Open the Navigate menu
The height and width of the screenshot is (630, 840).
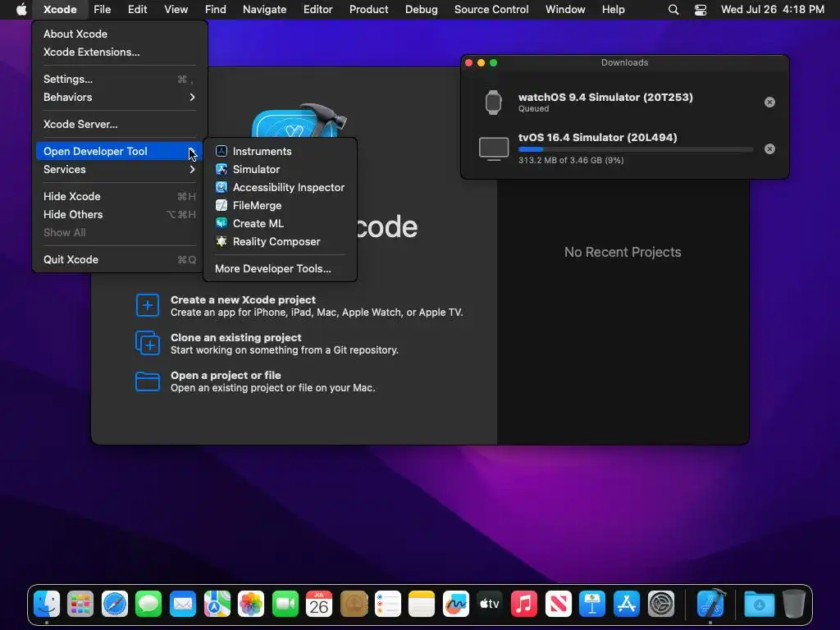[x=264, y=10]
